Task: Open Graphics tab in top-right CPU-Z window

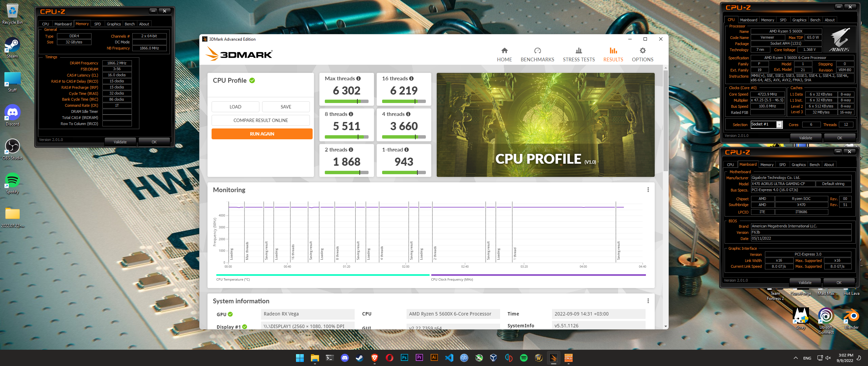Action: click(799, 20)
